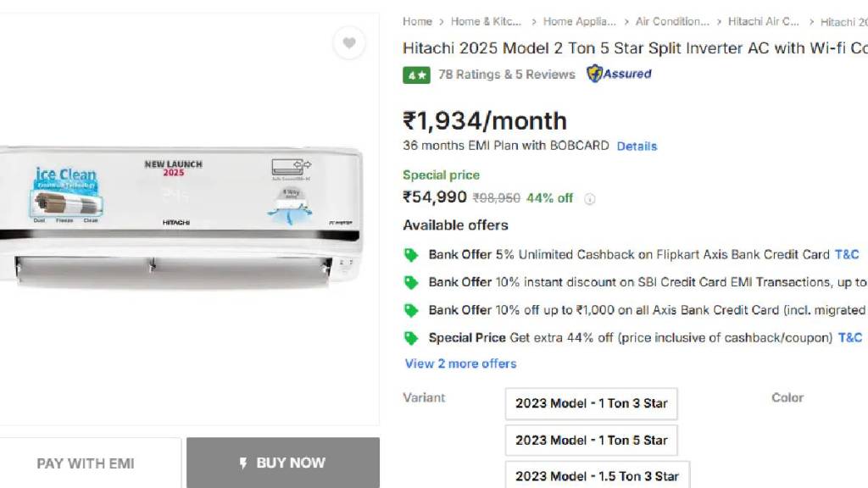The height and width of the screenshot is (488, 868).
Task: Go to the Home breadcrumb
Action: [x=417, y=21]
